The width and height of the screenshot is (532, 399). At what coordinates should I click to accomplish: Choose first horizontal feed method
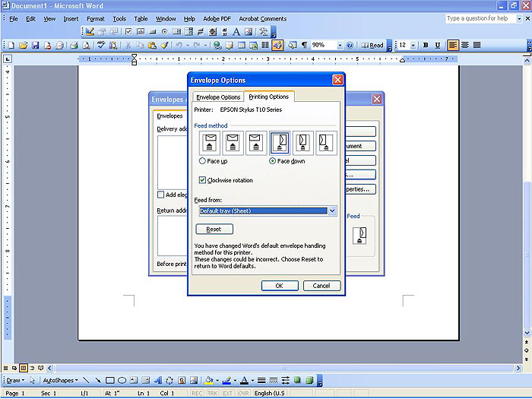(x=210, y=143)
